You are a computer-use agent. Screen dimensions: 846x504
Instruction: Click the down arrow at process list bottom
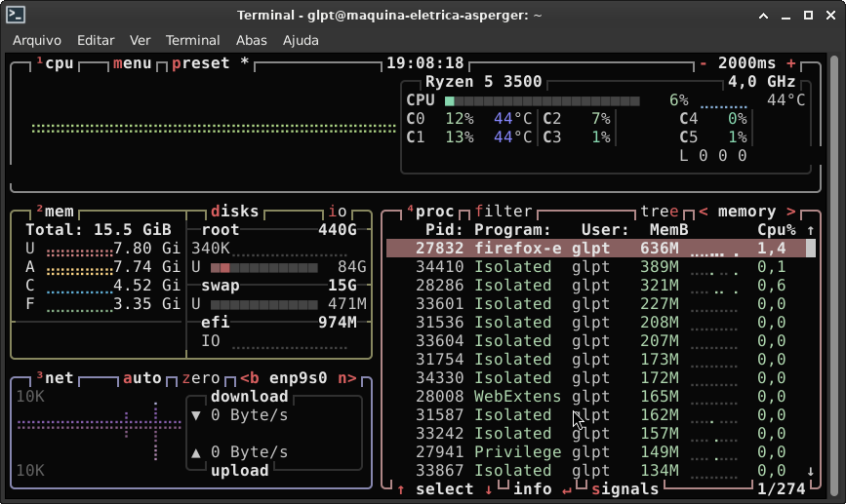point(811,471)
